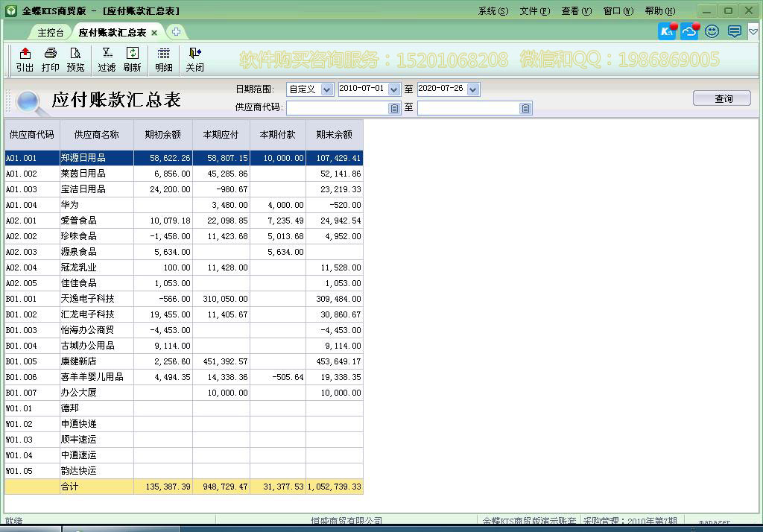Click the 查询 query button
Viewport: 763px width, 532px height.
[721, 98]
